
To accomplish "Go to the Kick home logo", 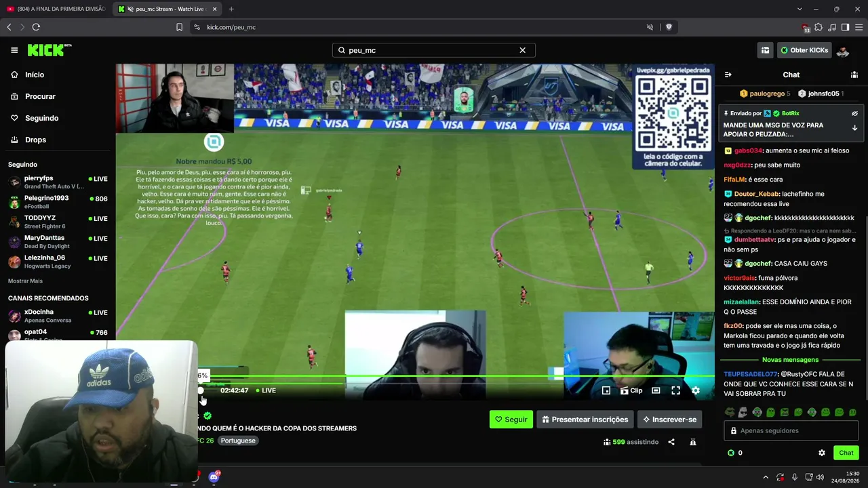I will click(50, 50).
